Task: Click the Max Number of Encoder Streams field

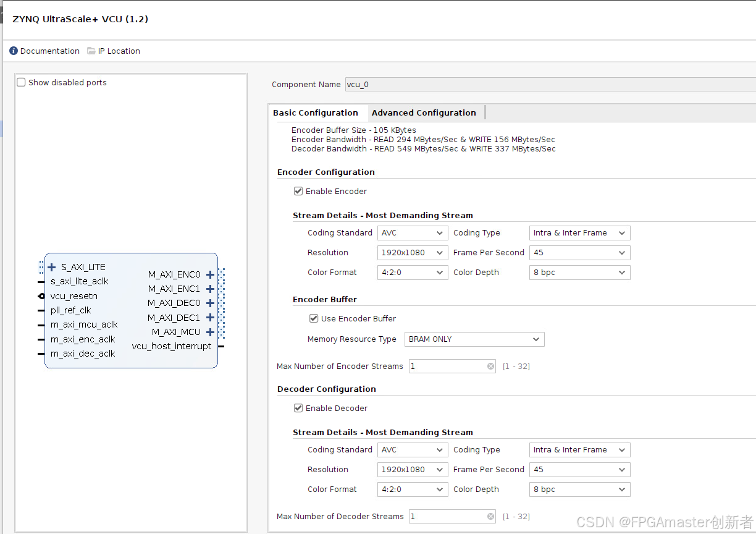Action: pos(452,367)
